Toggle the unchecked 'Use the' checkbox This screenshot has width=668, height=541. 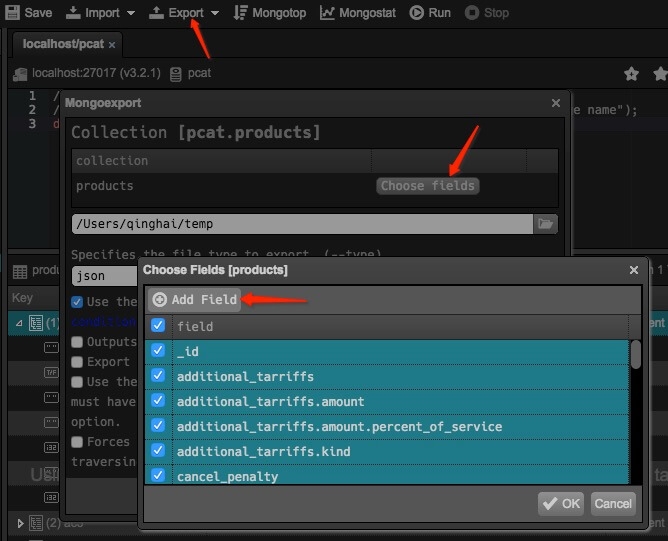(x=77, y=382)
